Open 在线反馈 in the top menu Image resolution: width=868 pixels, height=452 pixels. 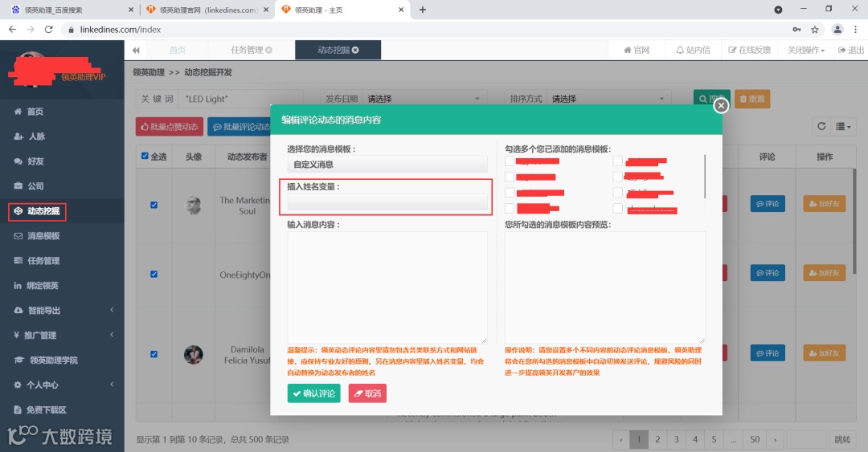point(750,51)
